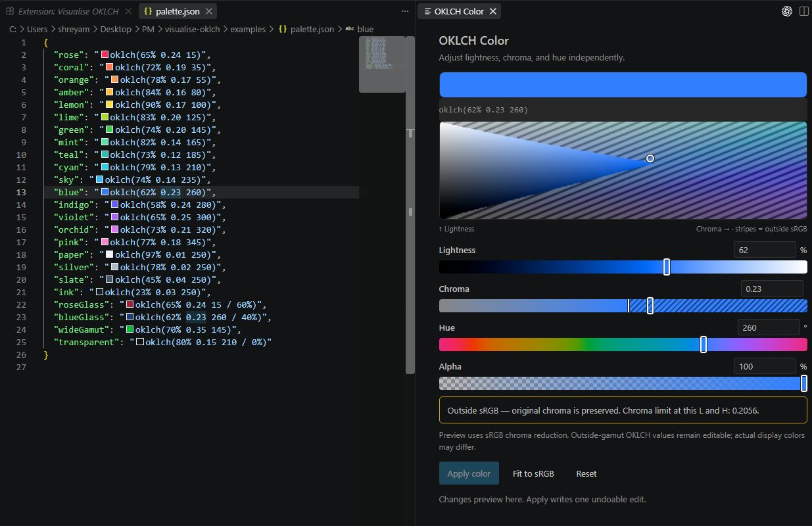The height and width of the screenshot is (526, 812).
Task: Switch to Extension: Visualise OKLCH tab
Action: click(68, 11)
